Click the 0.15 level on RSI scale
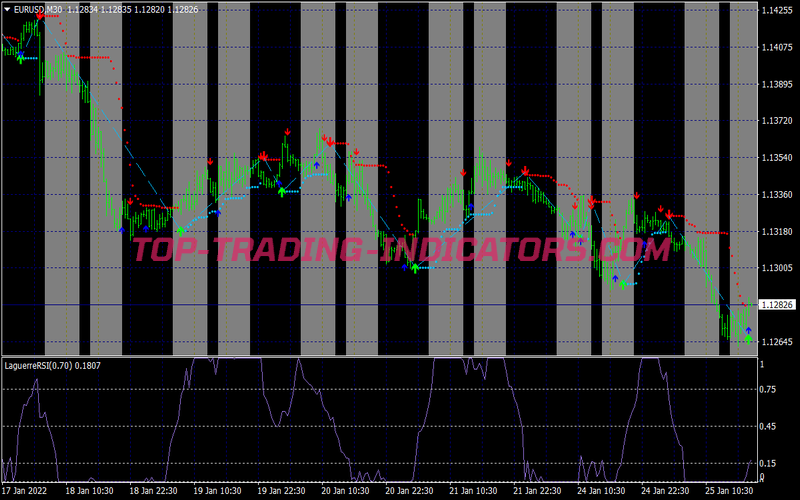Image resolution: width=800 pixels, height=500 pixels. point(768,463)
